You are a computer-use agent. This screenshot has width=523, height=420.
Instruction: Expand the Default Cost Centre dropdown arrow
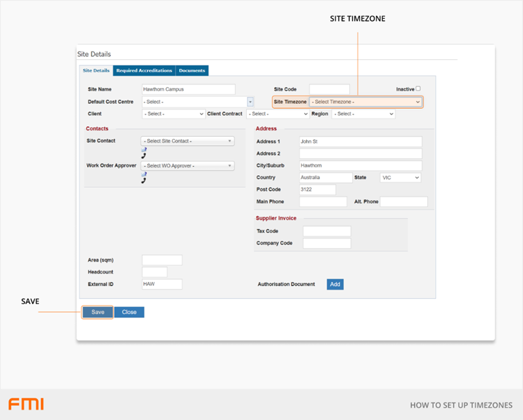(250, 102)
